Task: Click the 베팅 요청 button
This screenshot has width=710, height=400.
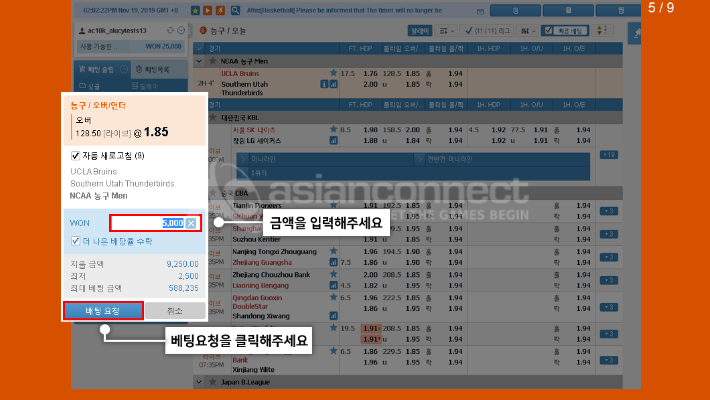Action: coord(103,311)
